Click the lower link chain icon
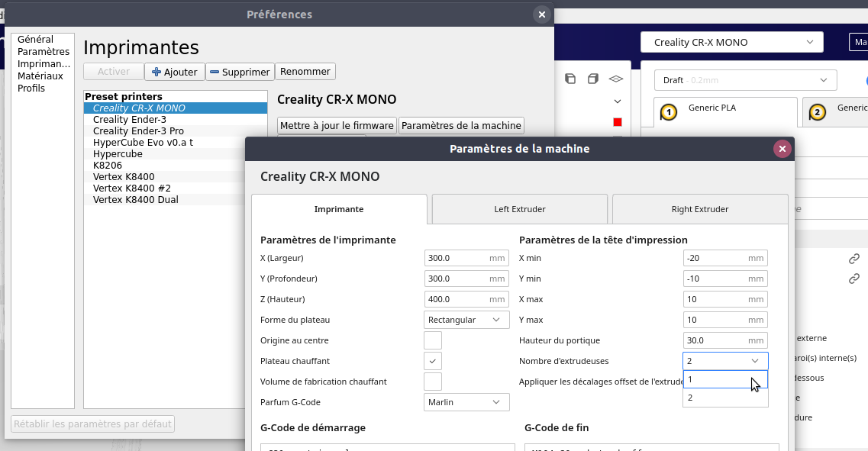868x451 pixels. pyautogui.click(x=854, y=279)
